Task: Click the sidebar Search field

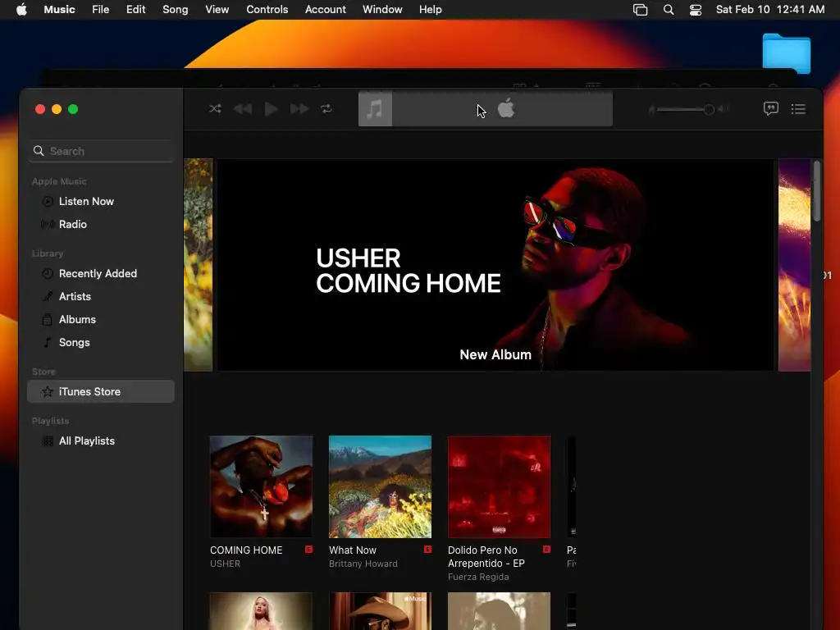Action: [101, 151]
